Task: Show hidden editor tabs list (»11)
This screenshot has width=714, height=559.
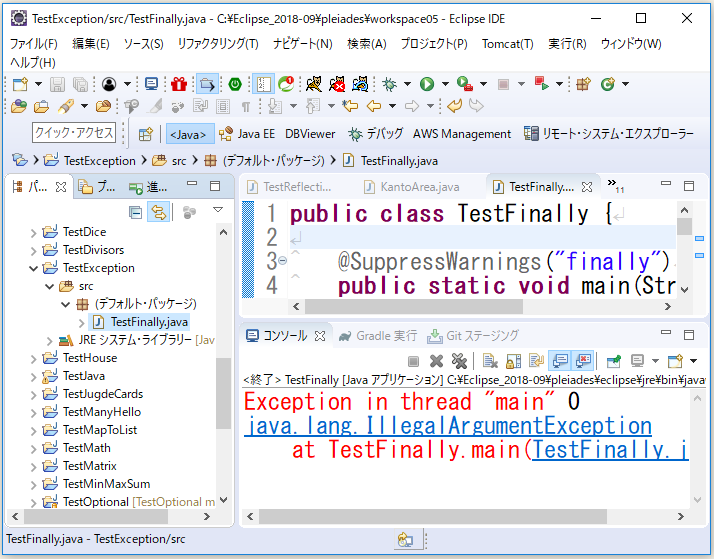Action: (616, 185)
